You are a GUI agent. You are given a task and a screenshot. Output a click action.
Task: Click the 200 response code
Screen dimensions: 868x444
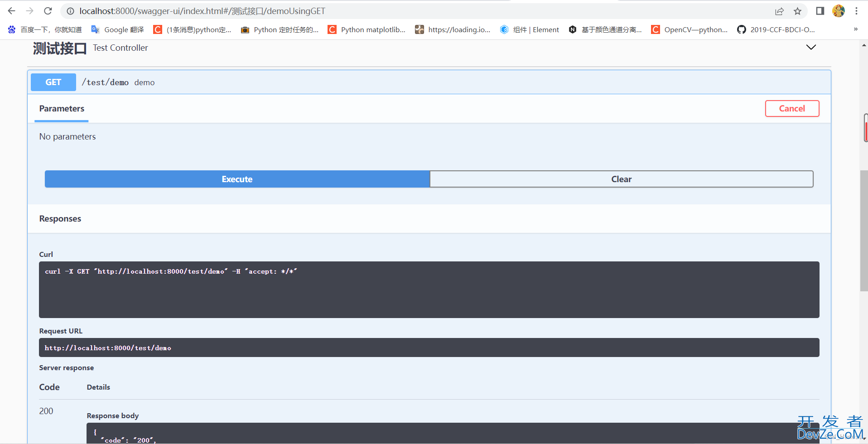tap(46, 411)
